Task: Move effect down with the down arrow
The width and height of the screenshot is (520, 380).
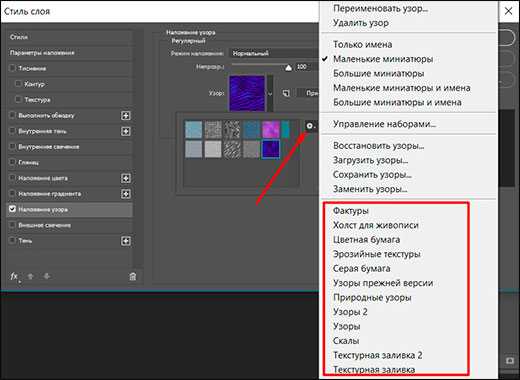Action: coord(47,276)
